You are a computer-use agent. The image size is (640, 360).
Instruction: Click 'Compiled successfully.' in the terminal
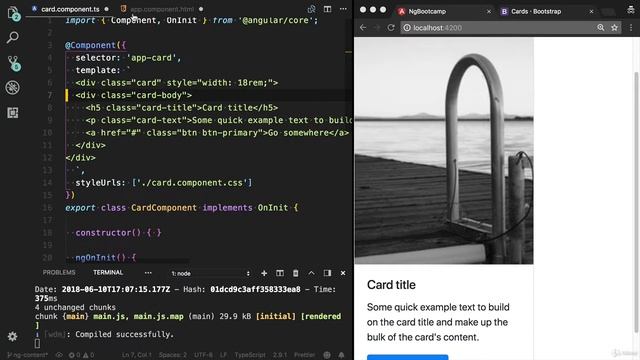click(x=124, y=334)
